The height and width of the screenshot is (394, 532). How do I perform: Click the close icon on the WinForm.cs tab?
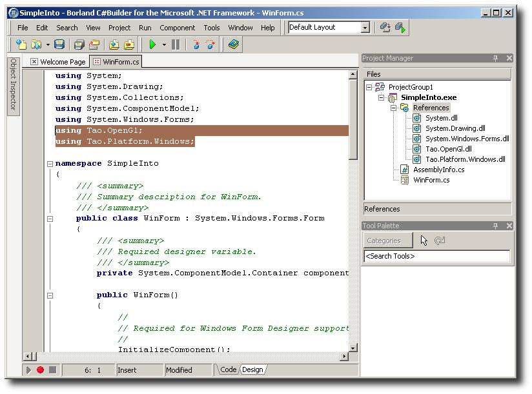97,62
